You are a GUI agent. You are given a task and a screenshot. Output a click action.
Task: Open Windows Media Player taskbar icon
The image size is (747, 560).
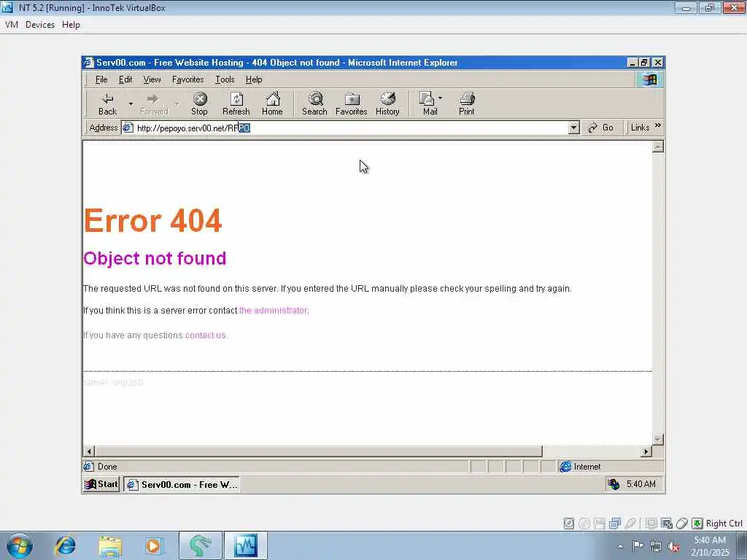(x=154, y=545)
